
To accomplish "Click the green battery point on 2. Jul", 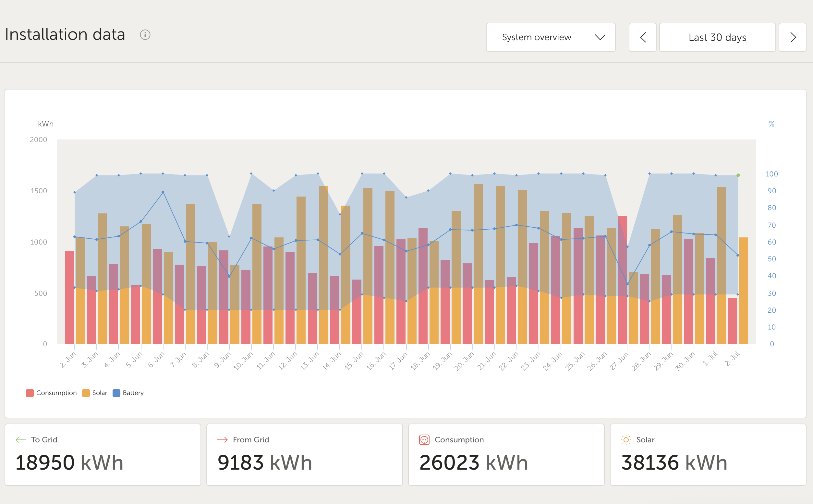I will (738, 175).
